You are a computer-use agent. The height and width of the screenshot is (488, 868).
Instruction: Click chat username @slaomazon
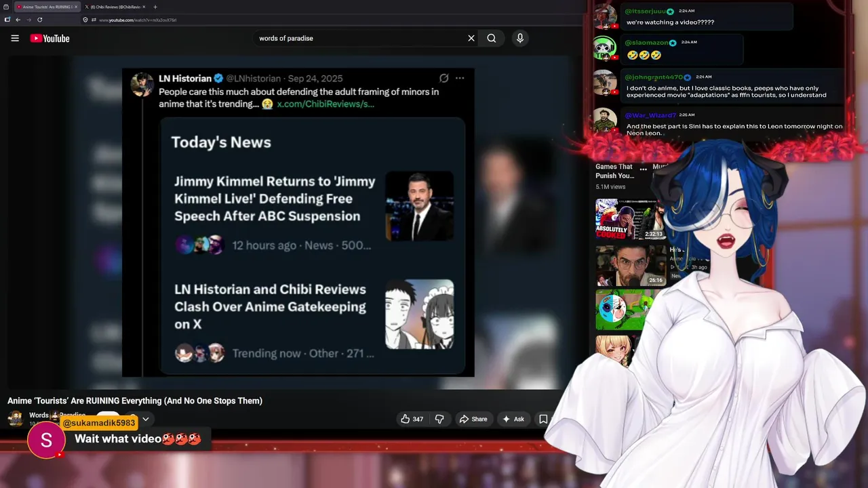pos(647,43)
